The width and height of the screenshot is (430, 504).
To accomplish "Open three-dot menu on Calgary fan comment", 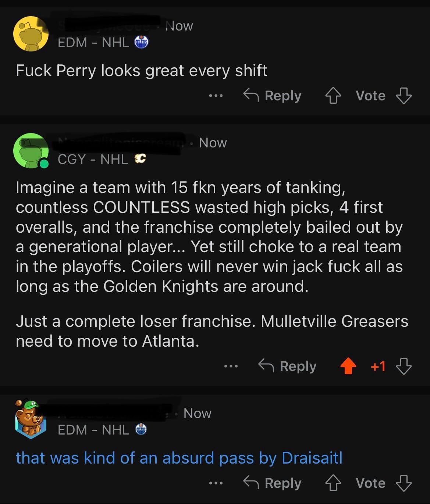I will pos(231,367).
